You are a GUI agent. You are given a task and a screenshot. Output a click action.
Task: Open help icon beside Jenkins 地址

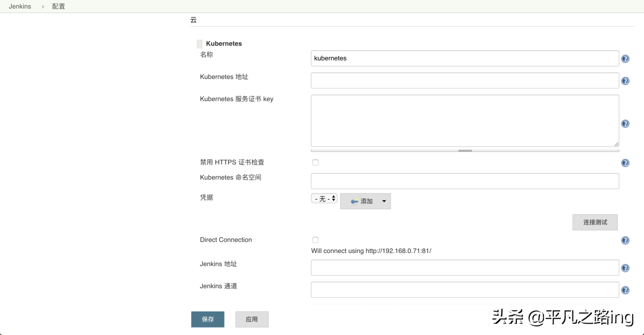click(x=625, y=268)
